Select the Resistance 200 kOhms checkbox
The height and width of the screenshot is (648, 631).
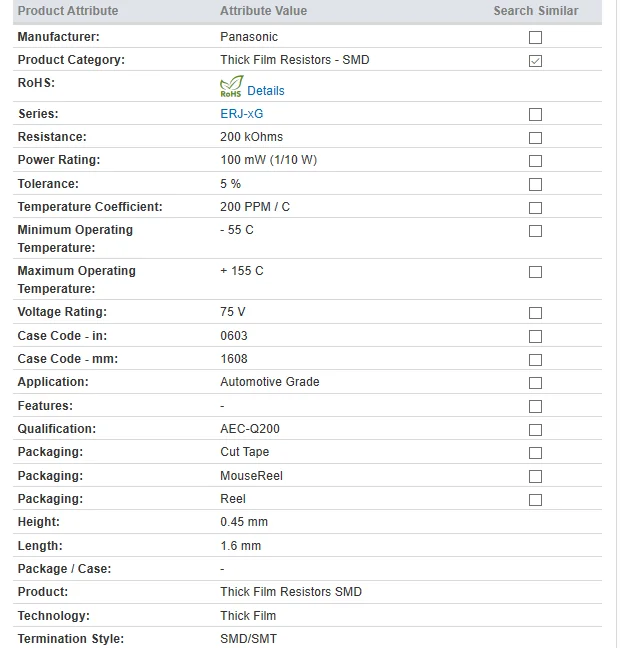535,138
